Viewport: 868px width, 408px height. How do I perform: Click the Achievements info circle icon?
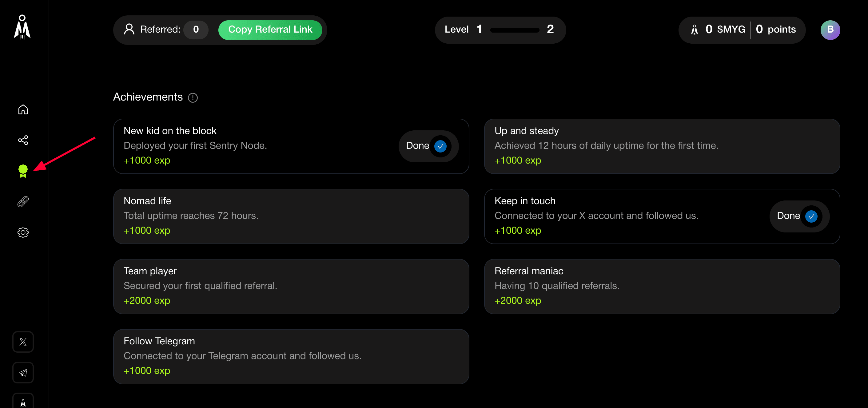click(x=193, y=98)
